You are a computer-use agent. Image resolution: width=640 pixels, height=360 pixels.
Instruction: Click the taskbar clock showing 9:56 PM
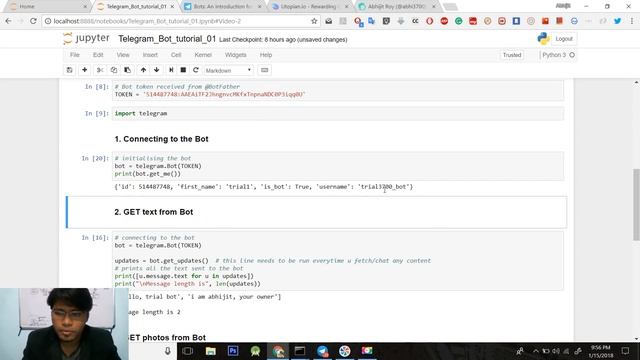pos(601,351)
